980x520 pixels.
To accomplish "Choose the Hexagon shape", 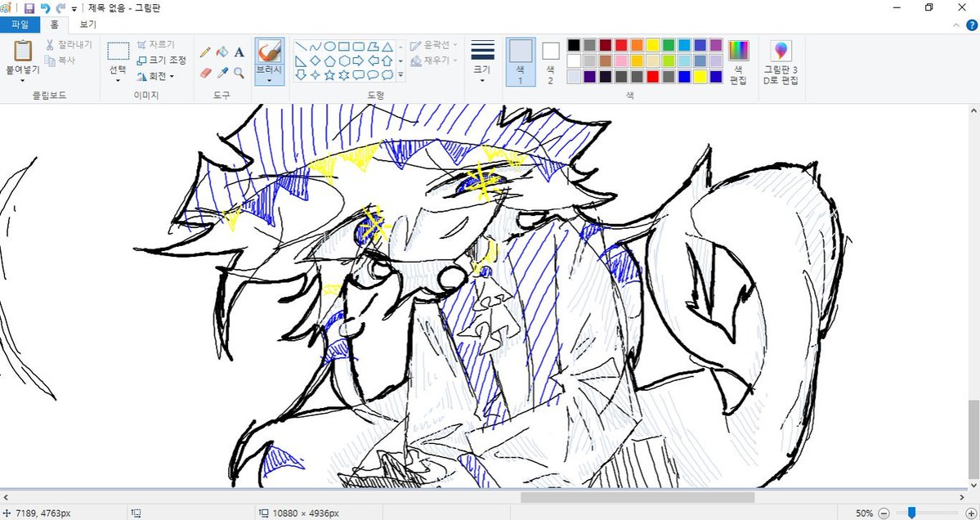I will (x=344, y=61).
